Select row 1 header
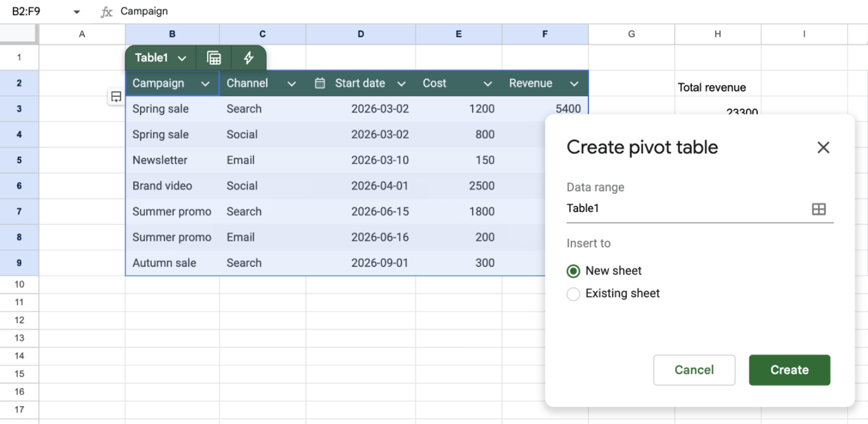This screenshot has width=868, height=424. tap(19, 58)
